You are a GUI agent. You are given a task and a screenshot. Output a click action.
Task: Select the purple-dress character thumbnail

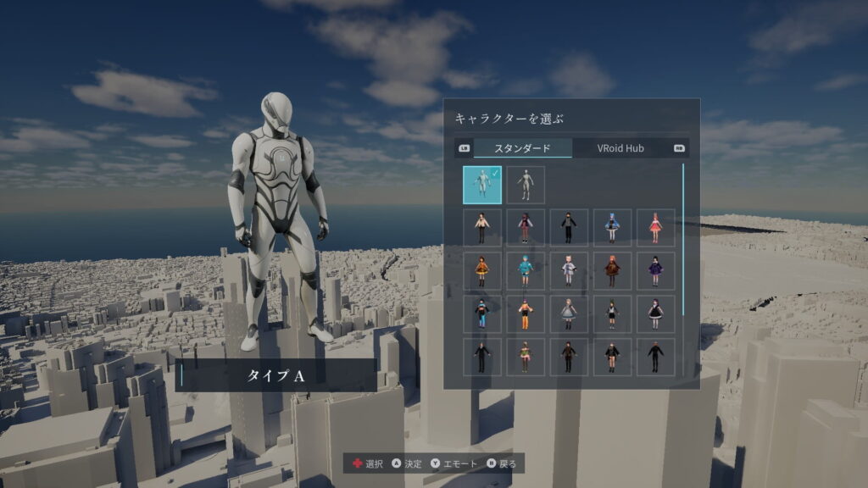655,271
